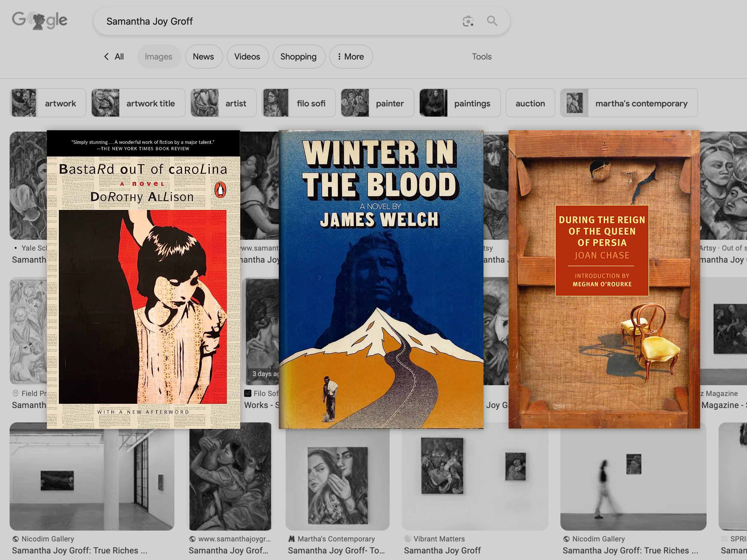Switch to the News tab

(x=203, y=56)
